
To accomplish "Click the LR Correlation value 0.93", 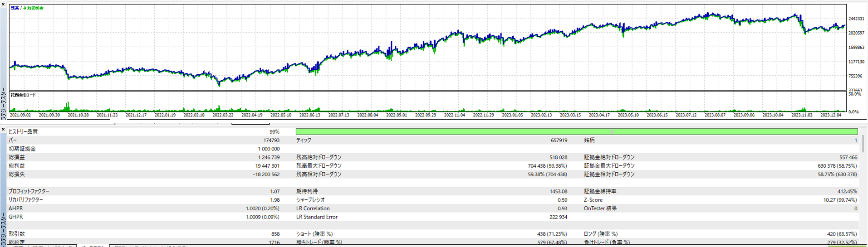I will tap(562, 208).
